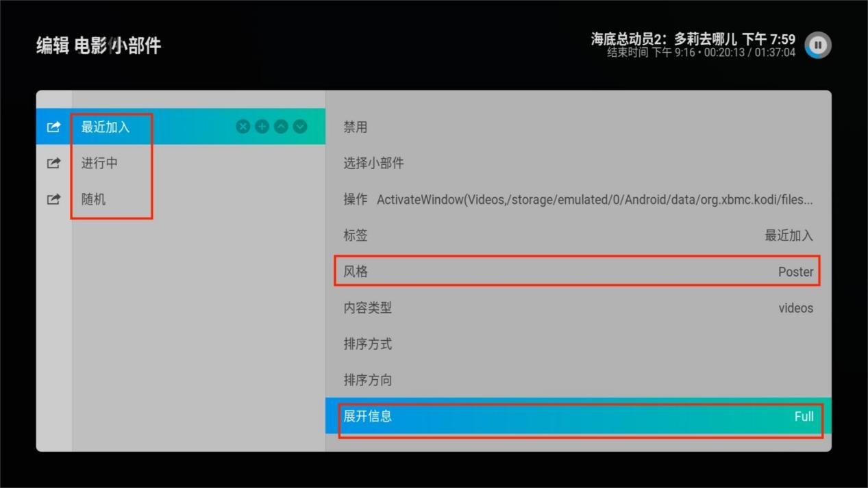
Task: Click 选择小部件 to choose a widget
Action: tap(578, 164)
